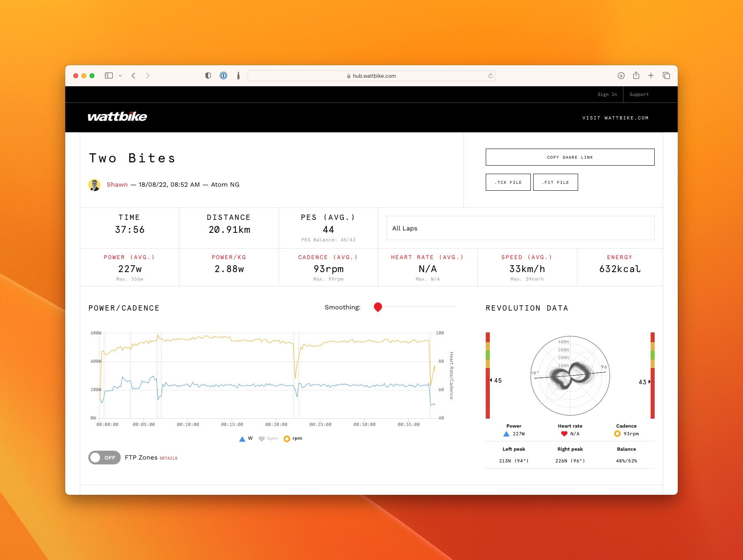Screen dimensions: 743x560
Task: Open the Safari downloads icon
Action: pos(621,76)
